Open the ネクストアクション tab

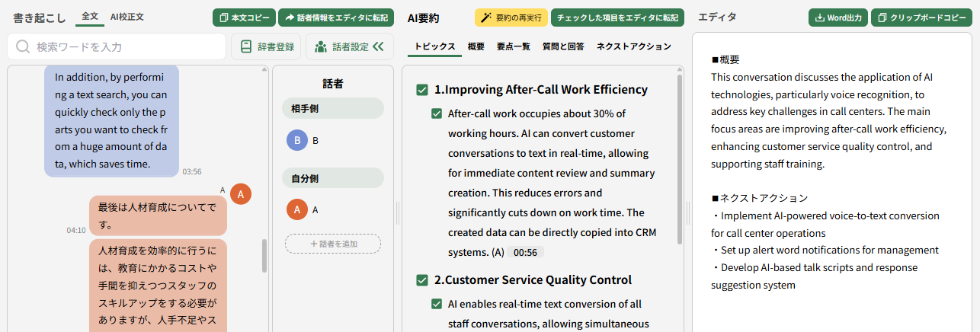click(x=633, y=46)
